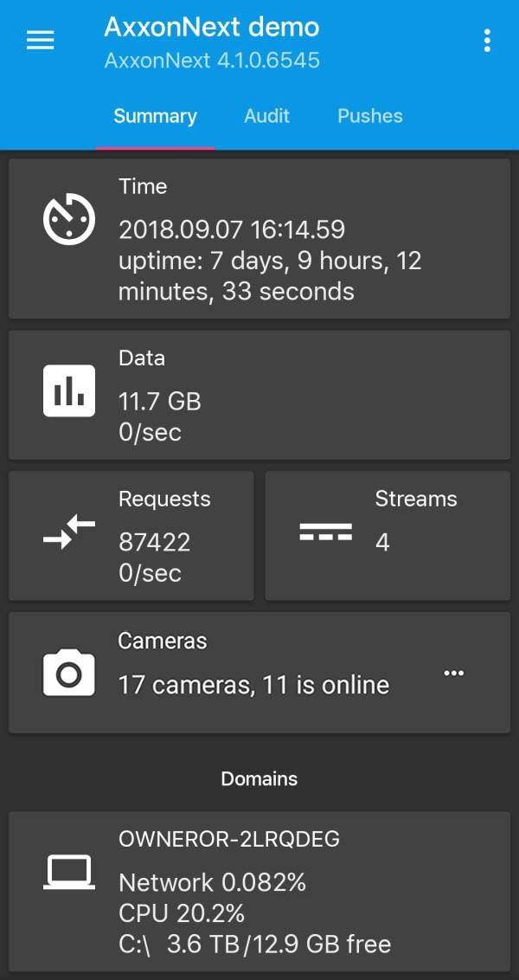Tap the clock icon in Time card

(69, 220)
